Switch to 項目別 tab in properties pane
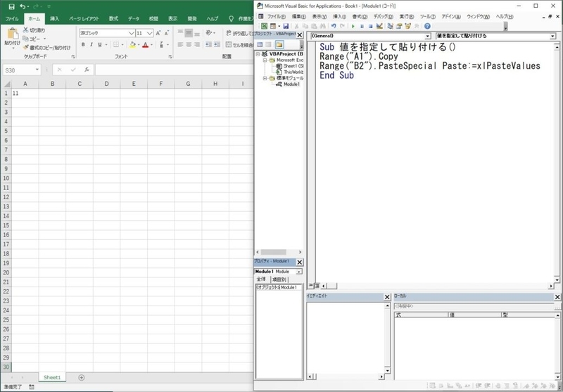This screenshot has width=563, height=392. tap(279, 279)
